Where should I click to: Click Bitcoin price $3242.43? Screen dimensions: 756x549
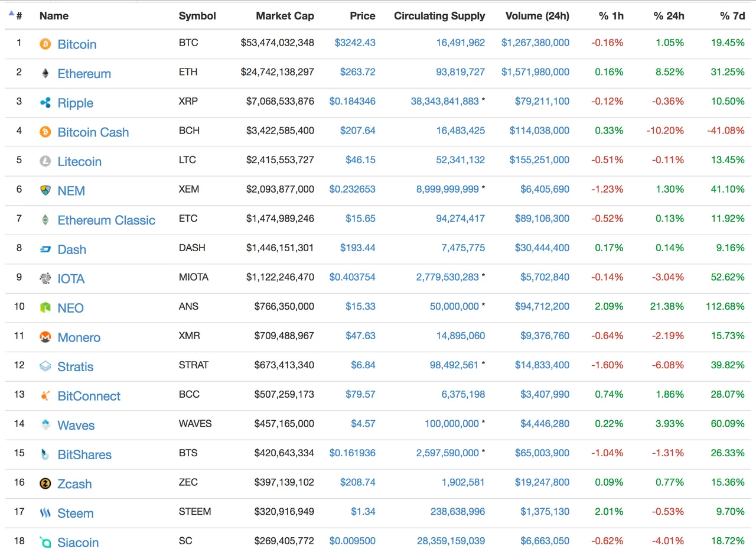tap(355, 43)
